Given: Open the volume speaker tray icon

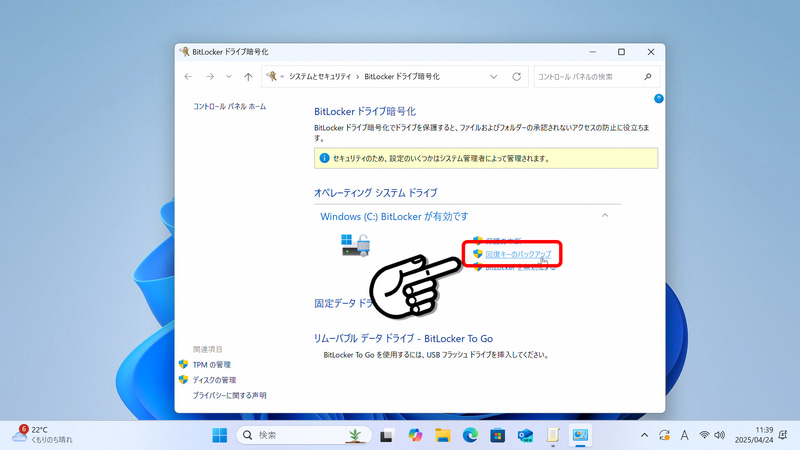Looking at the screenshot, I should (x=719, y=435).
